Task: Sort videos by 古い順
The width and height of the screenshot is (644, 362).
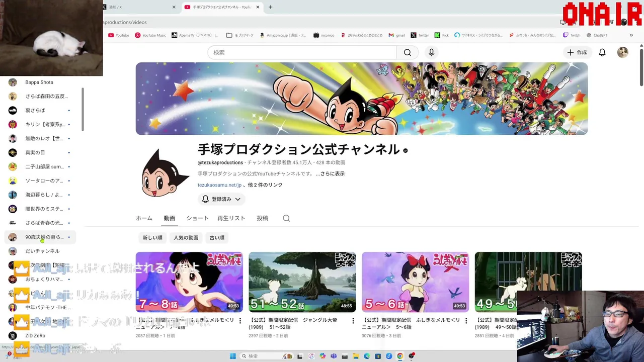Action: [x=217, y=238]
